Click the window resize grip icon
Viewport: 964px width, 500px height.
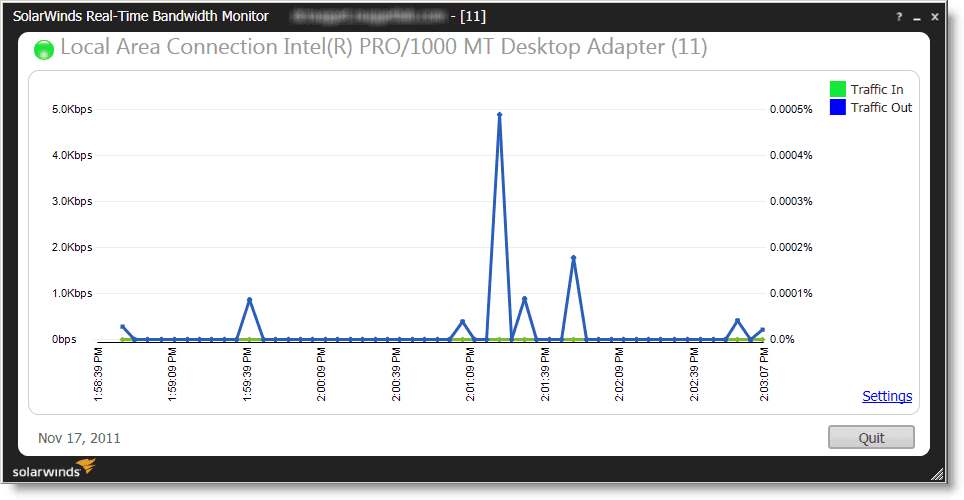937,474
